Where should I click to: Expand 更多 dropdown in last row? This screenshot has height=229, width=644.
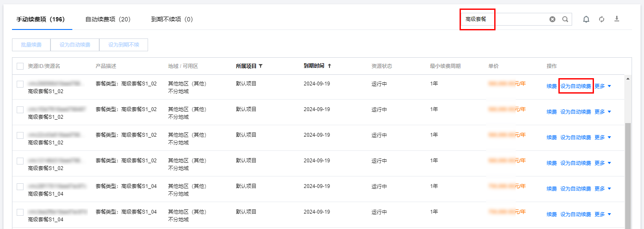pyautogui.click(x=602, y=214)
